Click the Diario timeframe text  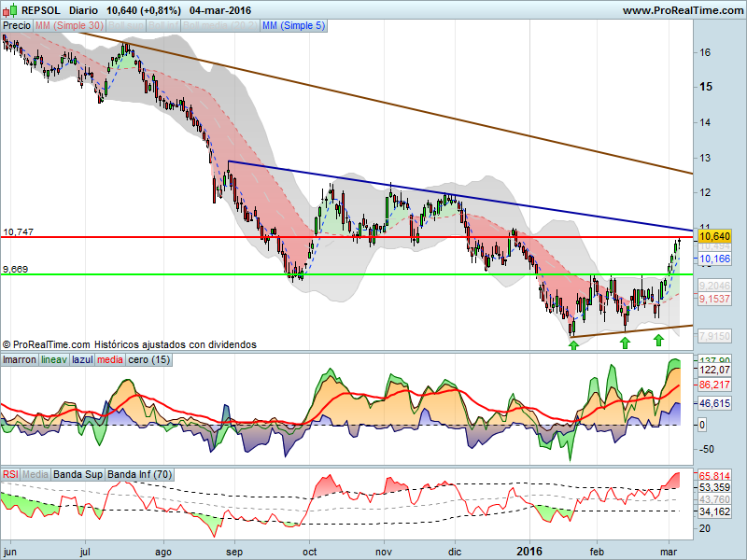pos(83,10)
